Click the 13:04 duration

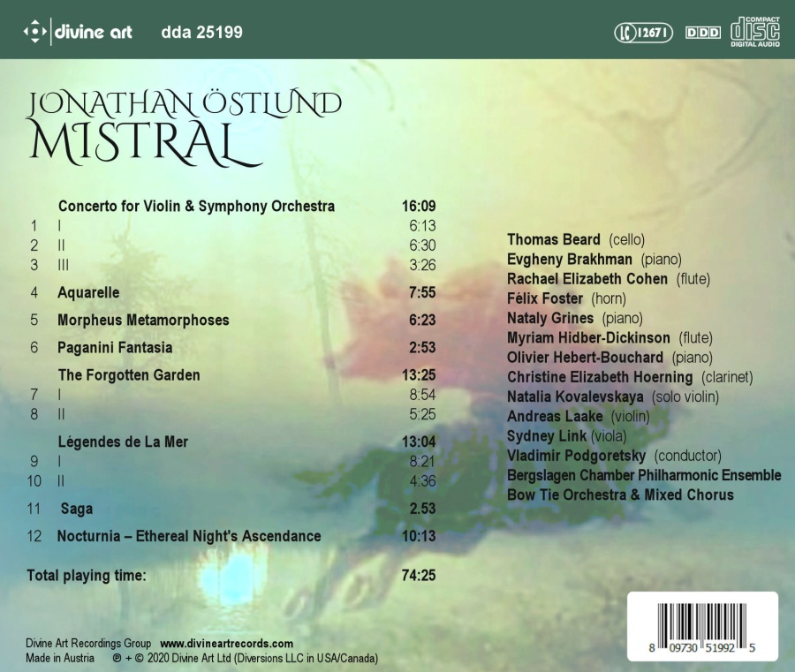pos(419,442)
